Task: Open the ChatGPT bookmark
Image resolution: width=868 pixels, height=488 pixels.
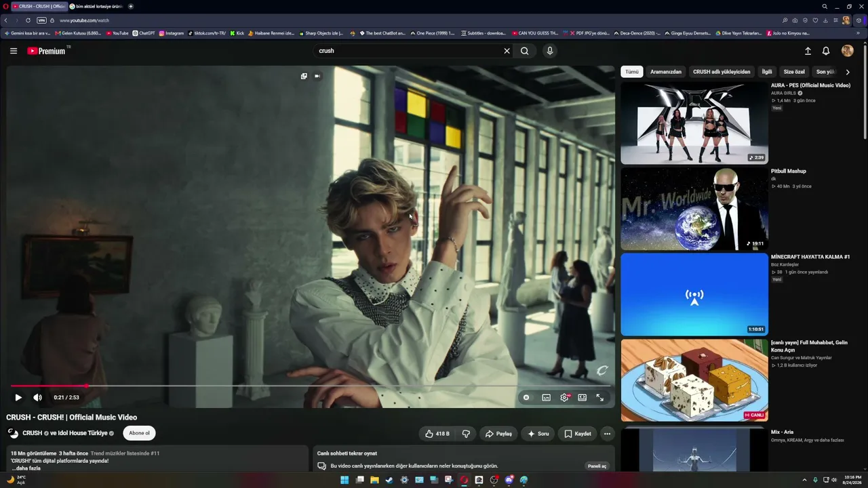Action: pyautogui.click(x=144, y=33)
